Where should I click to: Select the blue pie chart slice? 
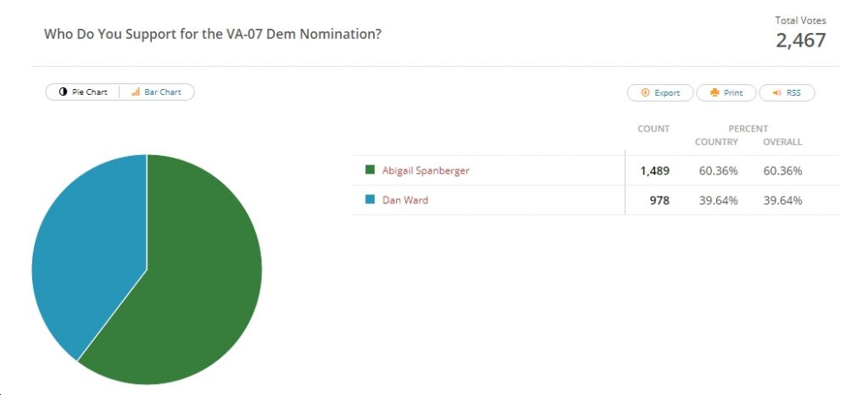coord(83,249)
